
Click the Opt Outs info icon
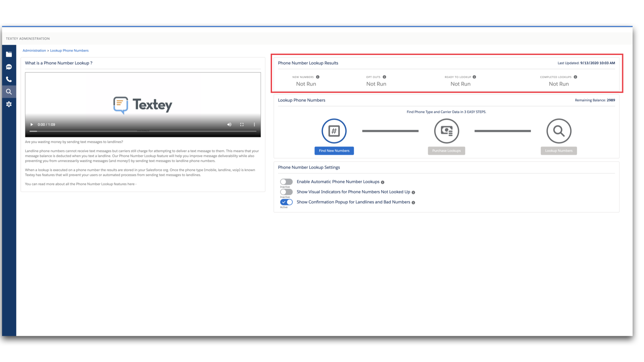[384, 77]
